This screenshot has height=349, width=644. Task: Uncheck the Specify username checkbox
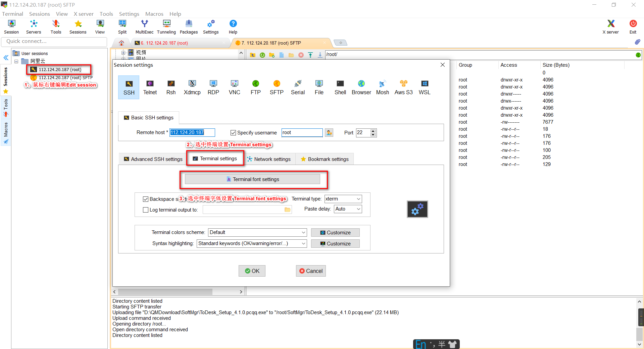tap(233, 133)
